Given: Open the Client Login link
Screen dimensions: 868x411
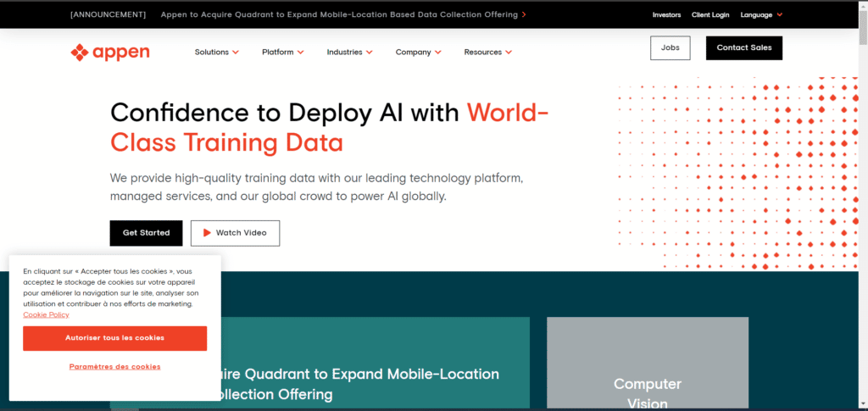Looking at the screenshot, I should tap(710, 15).
